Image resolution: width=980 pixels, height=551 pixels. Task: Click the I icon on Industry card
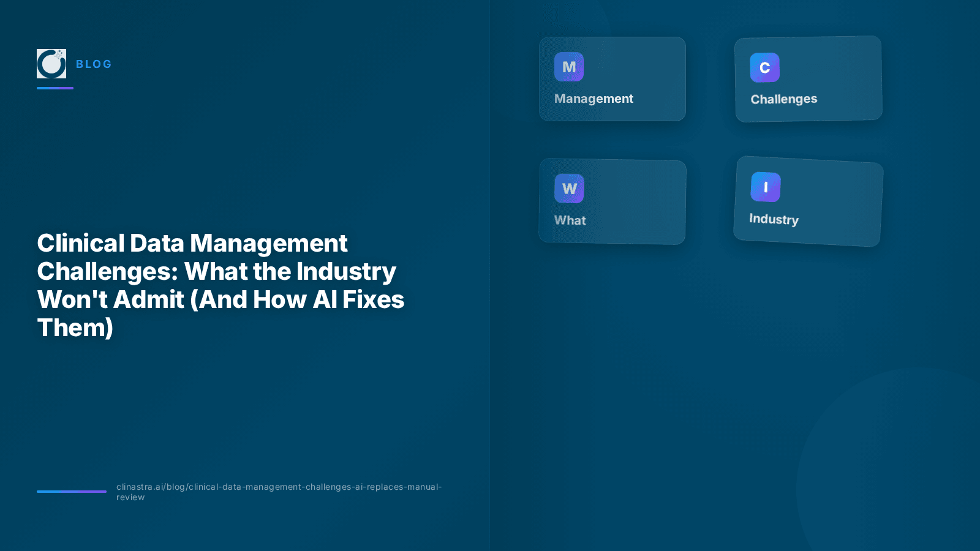[766, 187]
